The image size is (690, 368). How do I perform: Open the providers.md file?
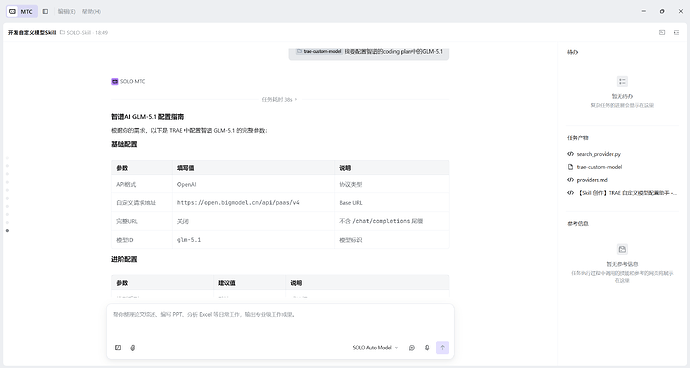click(x=592, y=180)
